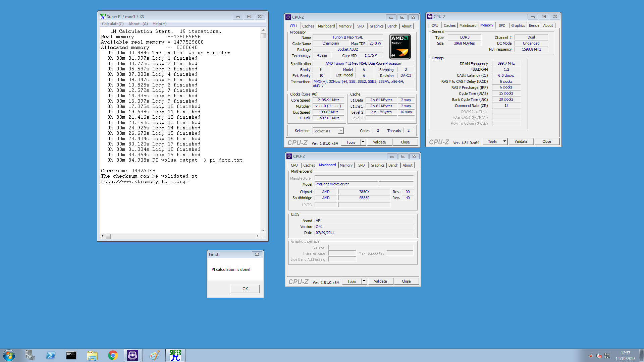Click Show Desktop strip at taskbar end
644x362 pixels.
tap(641, 355)
